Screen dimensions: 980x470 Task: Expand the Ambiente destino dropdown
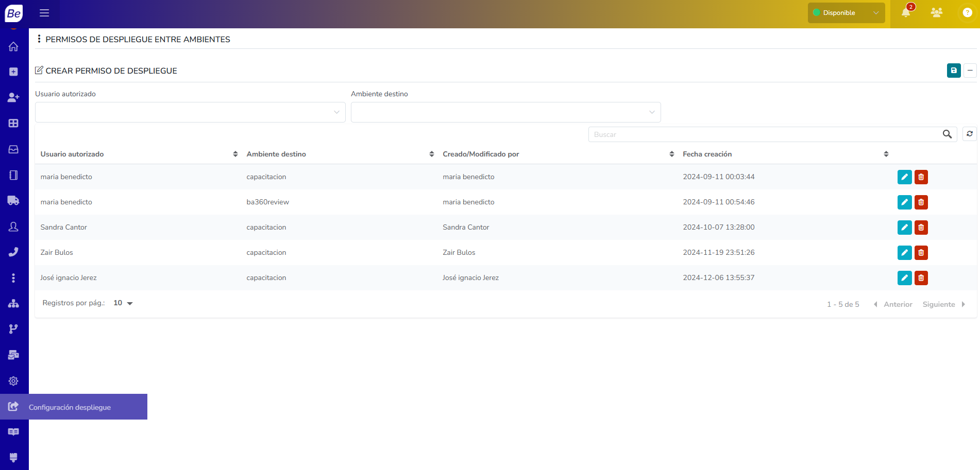(505, 112)
